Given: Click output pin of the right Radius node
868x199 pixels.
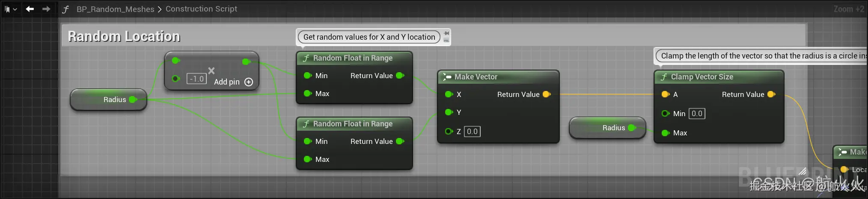Looking at the screenshot, I should pos(632,128).
